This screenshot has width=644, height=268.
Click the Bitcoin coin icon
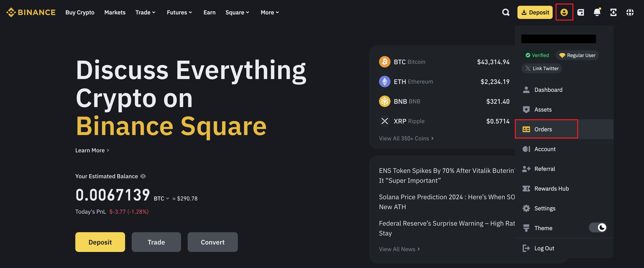(385, 62)
